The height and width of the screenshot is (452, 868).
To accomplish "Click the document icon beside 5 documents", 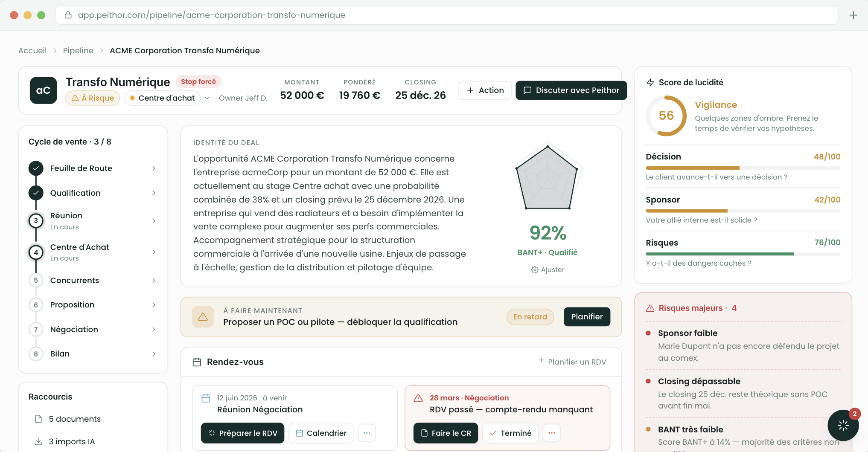I will pyautogui.click(x=38, y=419).
